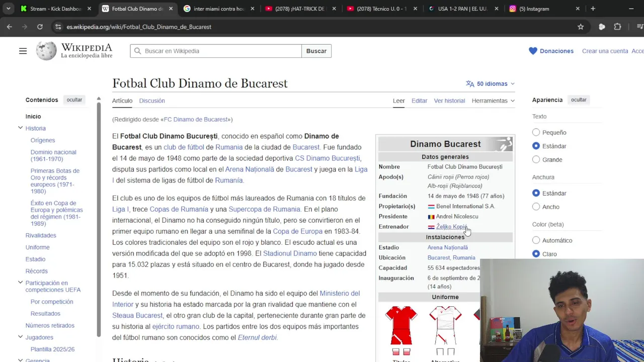
Task: Switch to the USA 1-2 PAN browser tab
Action: (x=462, y=9)
